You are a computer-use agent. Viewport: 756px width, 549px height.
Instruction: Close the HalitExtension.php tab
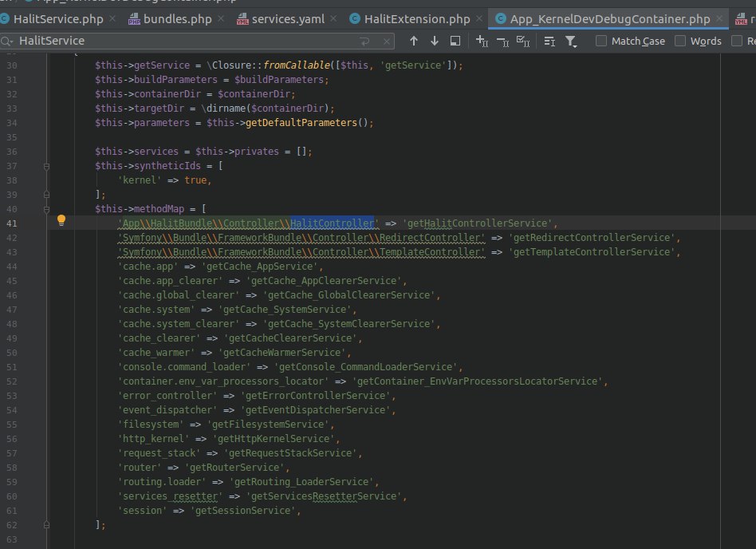479,18
